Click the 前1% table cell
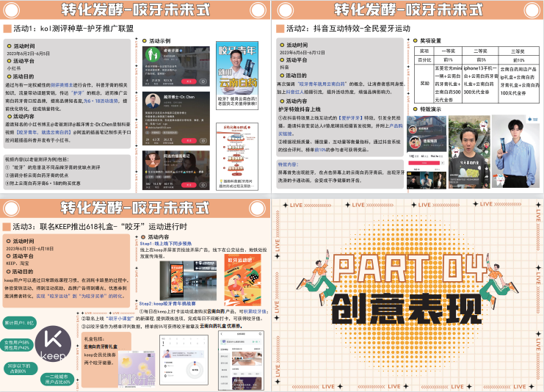The width and height of the screenshot is (544, 392). [449, 59]
